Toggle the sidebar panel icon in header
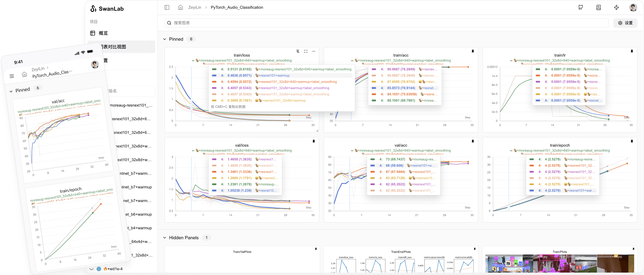The height and width of the screenshot is (275, 644). point(167,7)
